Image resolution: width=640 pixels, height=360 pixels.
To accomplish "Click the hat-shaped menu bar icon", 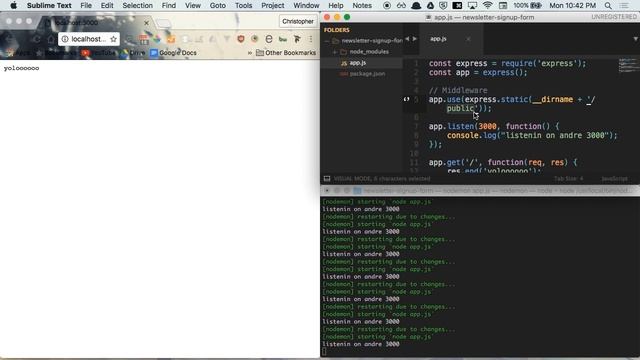I will click(416, 6).
